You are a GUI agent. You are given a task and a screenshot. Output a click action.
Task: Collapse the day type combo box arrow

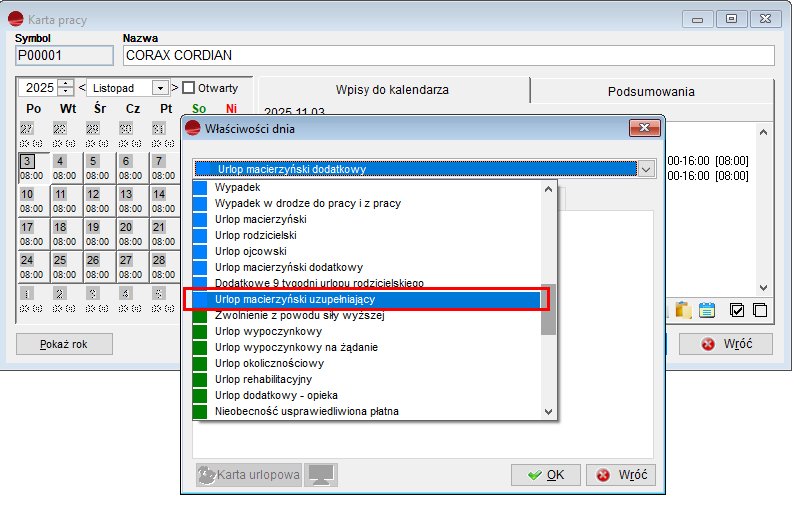click(645, 170)
